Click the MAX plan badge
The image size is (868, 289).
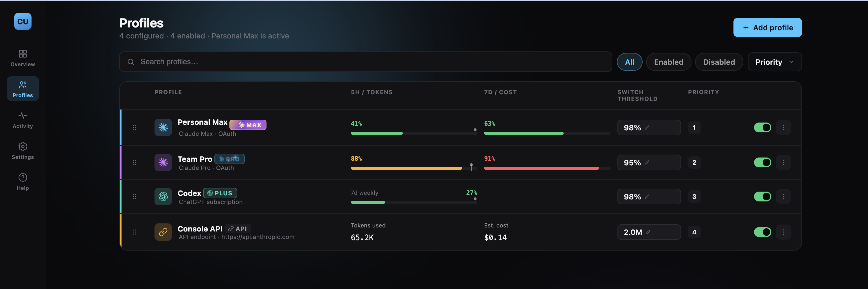[x=248, y=125]
